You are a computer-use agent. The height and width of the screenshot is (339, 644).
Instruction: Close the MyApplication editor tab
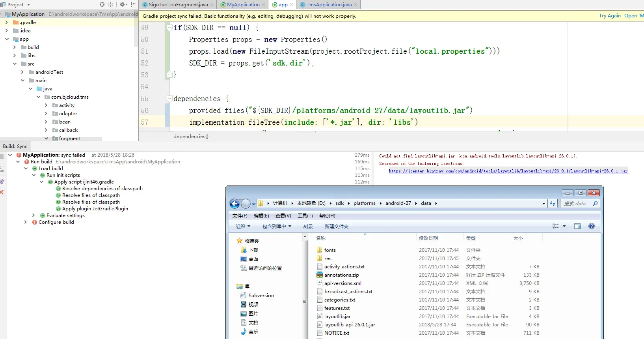click(263, 5)
